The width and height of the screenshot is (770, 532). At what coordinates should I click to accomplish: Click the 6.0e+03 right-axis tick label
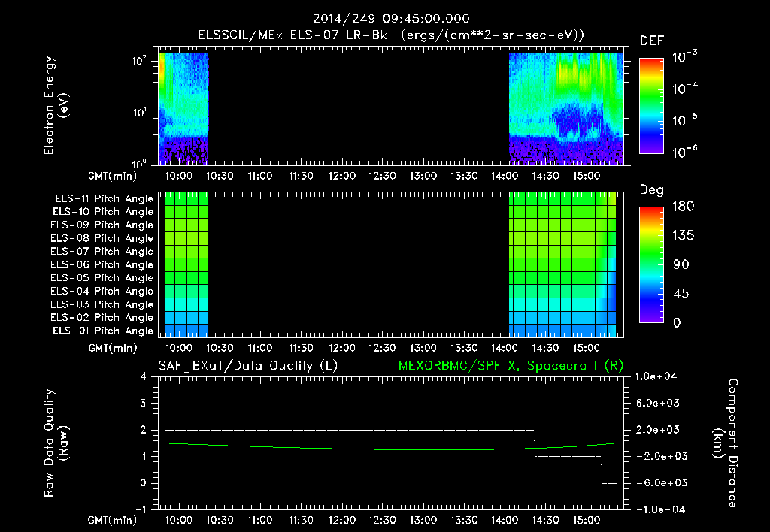click(658, 404)
